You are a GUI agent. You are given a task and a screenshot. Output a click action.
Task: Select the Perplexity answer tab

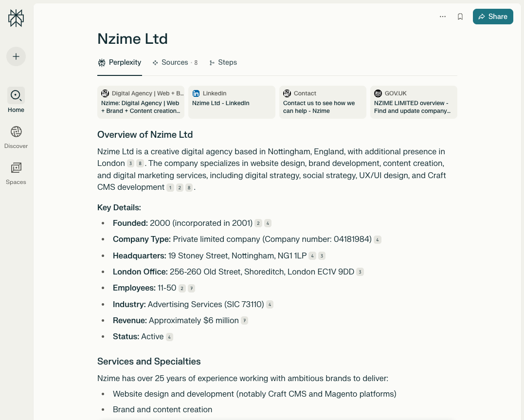[x=120, y=62]
